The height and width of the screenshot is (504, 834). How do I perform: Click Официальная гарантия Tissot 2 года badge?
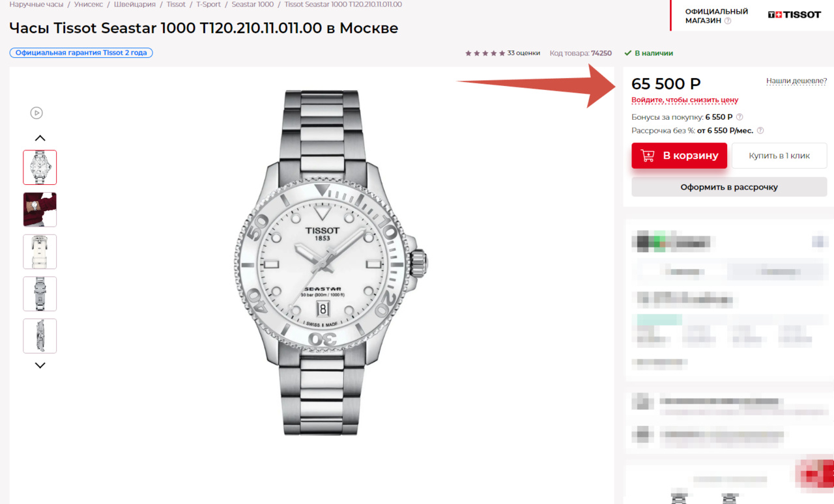tap(81, 53)
